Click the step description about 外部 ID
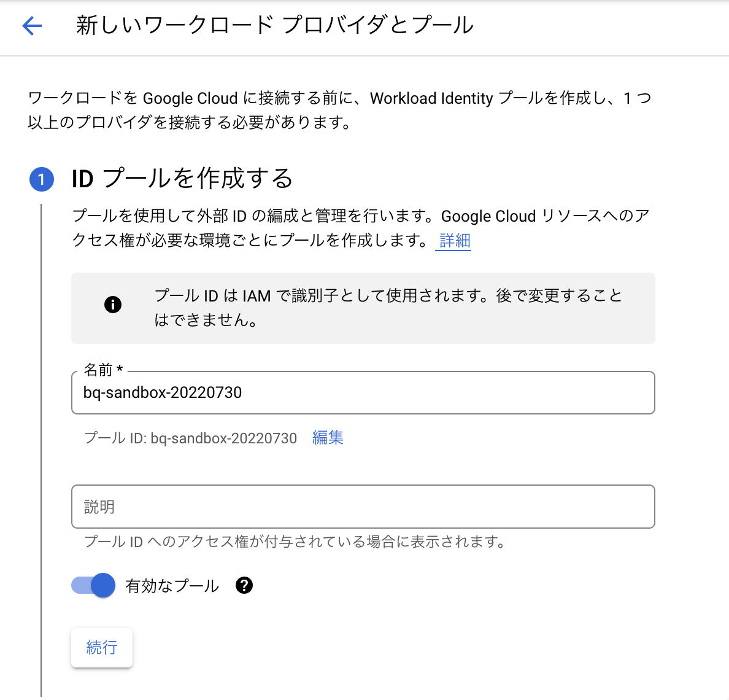 (x=360, y=228)
